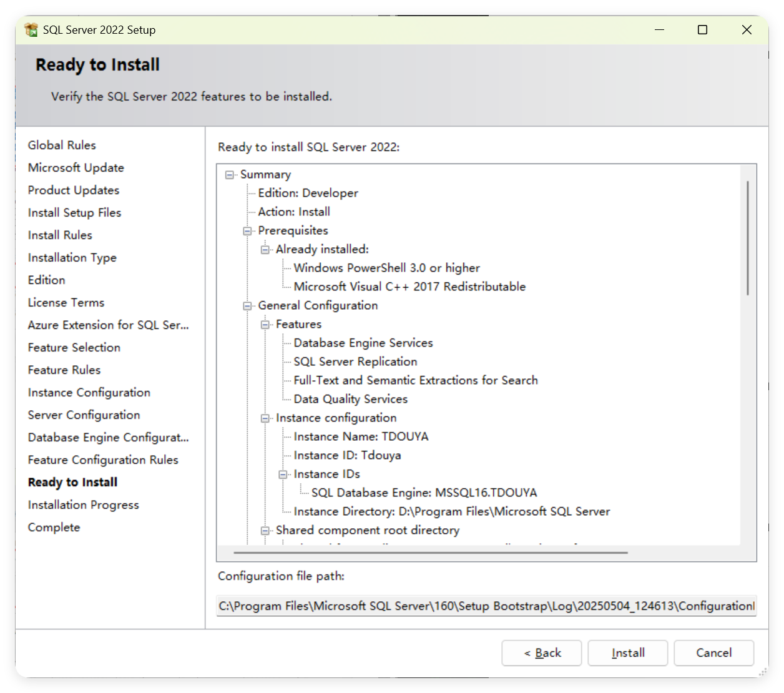Click the horizontal scrollbar of summary tree
Screen dimensions: 784x693
(431, 553)
